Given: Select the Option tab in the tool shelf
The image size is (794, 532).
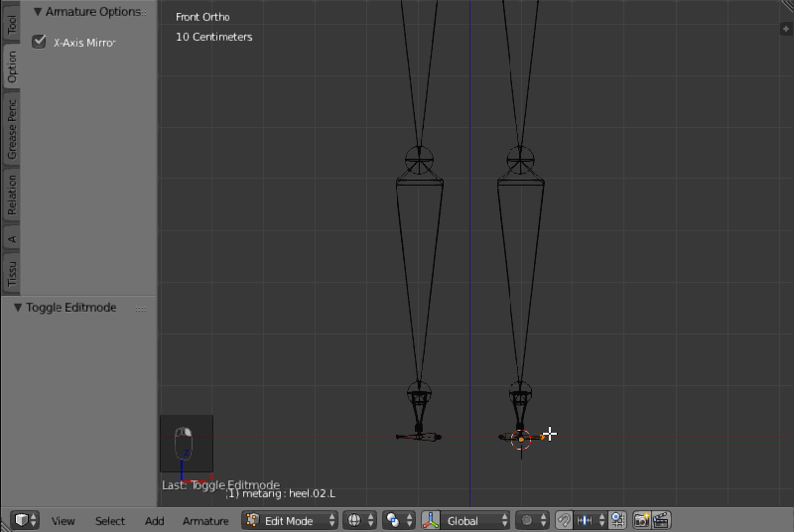Looking at the screenshot, I should 12,66.
